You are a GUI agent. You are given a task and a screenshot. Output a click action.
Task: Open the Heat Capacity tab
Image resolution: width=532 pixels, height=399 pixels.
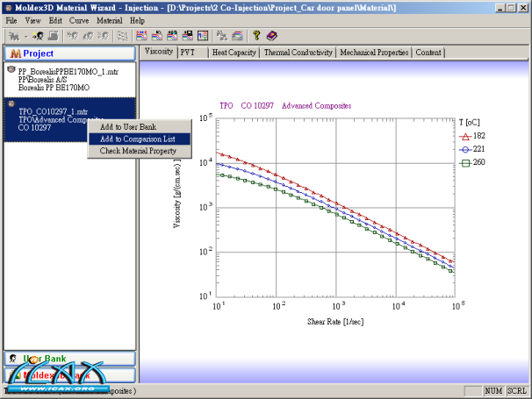[234, 53]
